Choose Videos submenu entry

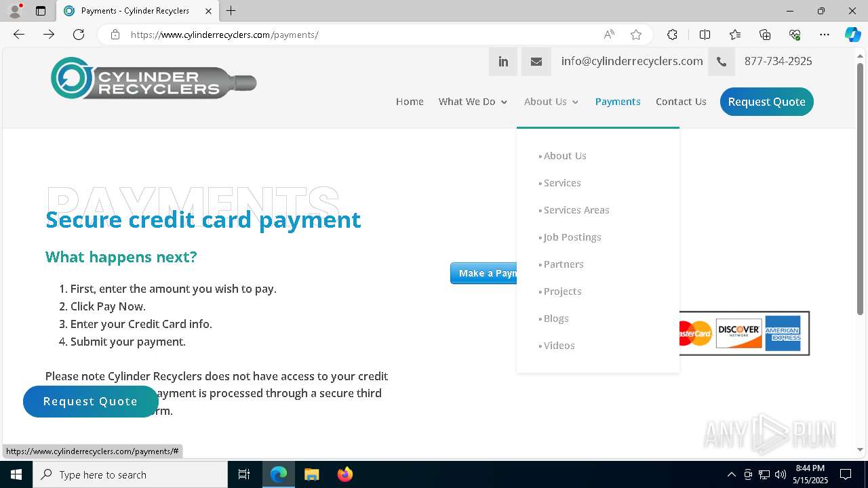pos(559,346)
